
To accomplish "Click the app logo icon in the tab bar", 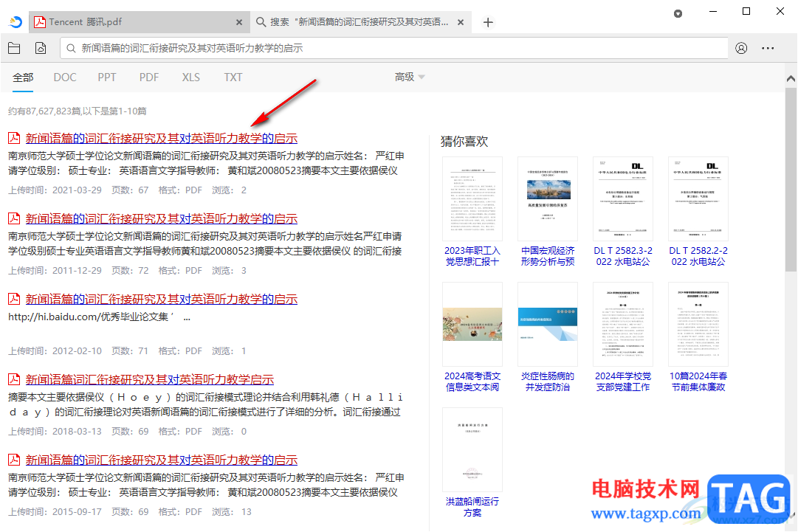I will click(x=16, y=22).
